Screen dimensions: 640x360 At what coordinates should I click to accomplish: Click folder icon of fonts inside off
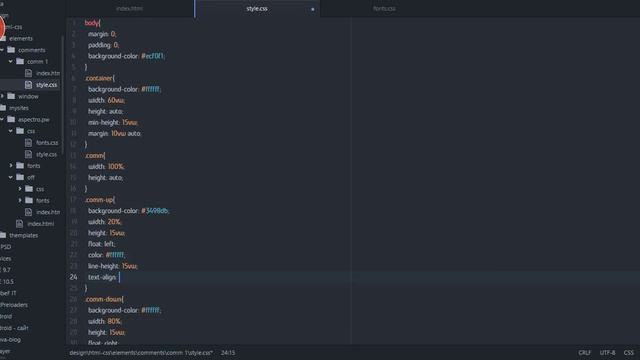[x=29, y=200]
